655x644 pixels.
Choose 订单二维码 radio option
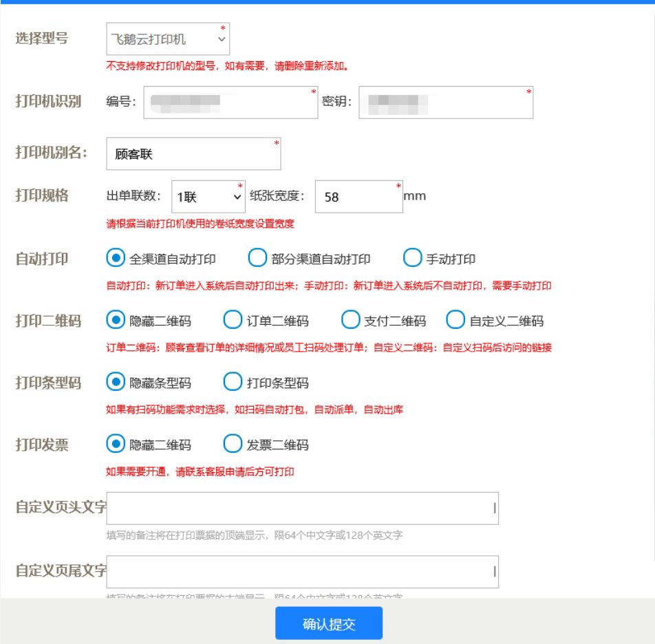tap(233, 321)
